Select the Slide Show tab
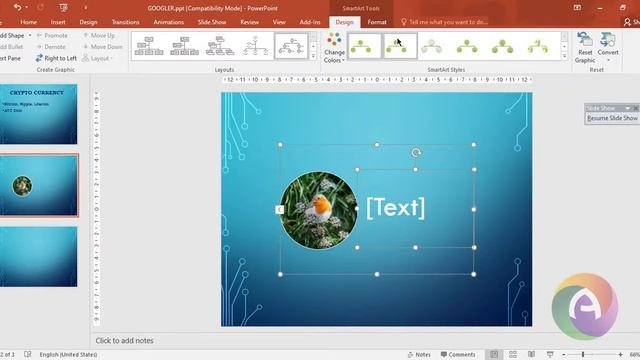 (x=212, y=22)
